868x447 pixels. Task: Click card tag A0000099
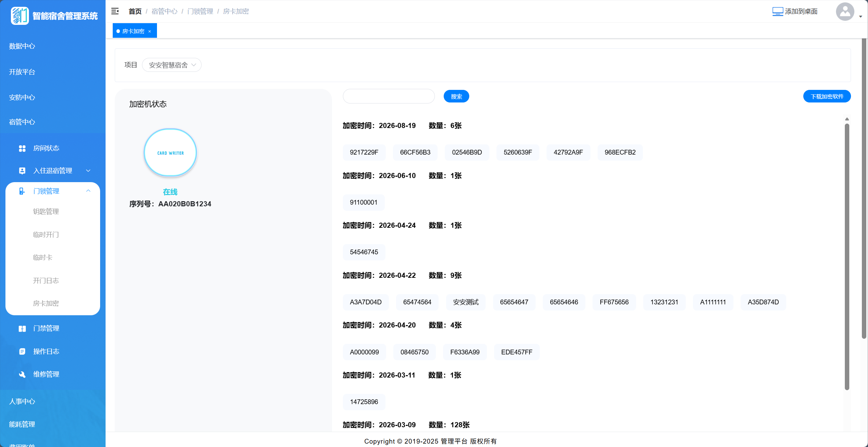pos(364,352)
